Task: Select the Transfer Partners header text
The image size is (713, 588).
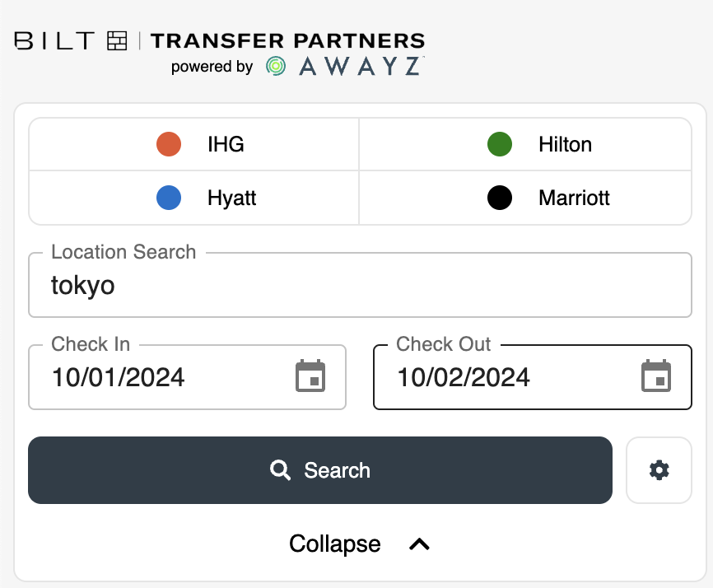Action: tap(288, 40)
